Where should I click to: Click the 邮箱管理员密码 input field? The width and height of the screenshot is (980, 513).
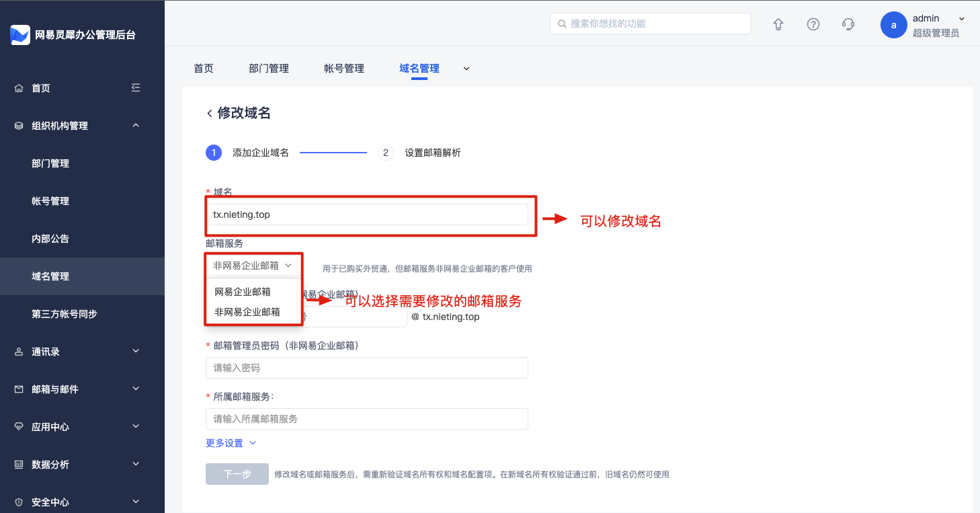coord(366,368)
